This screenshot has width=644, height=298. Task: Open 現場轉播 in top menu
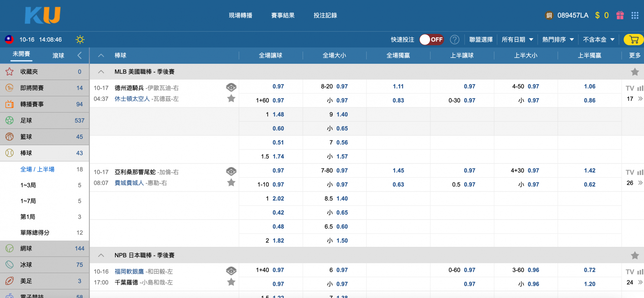point(240,15)
